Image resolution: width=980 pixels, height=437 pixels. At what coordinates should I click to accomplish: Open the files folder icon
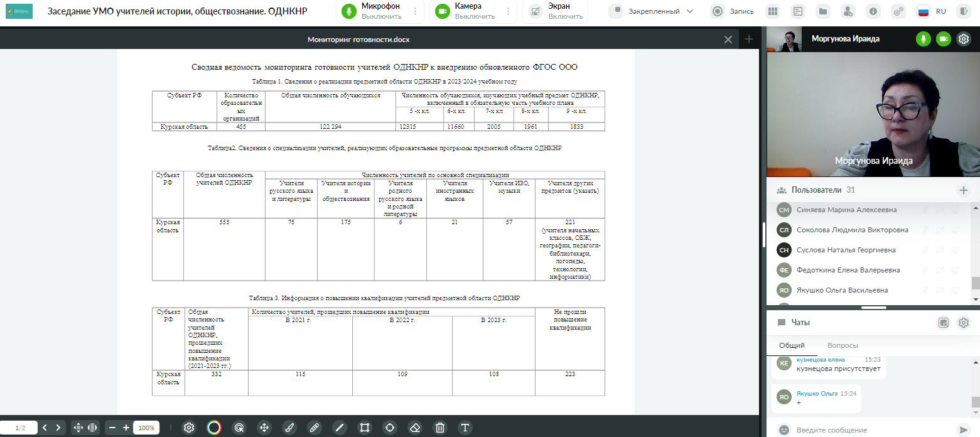[823, 11]
